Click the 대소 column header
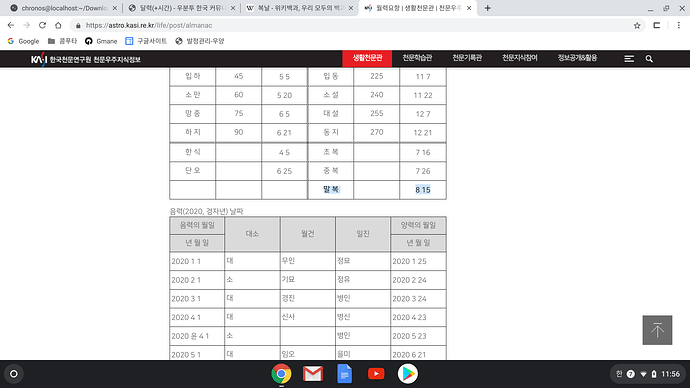This screenshot has width=690, height=388. point(252,234)
